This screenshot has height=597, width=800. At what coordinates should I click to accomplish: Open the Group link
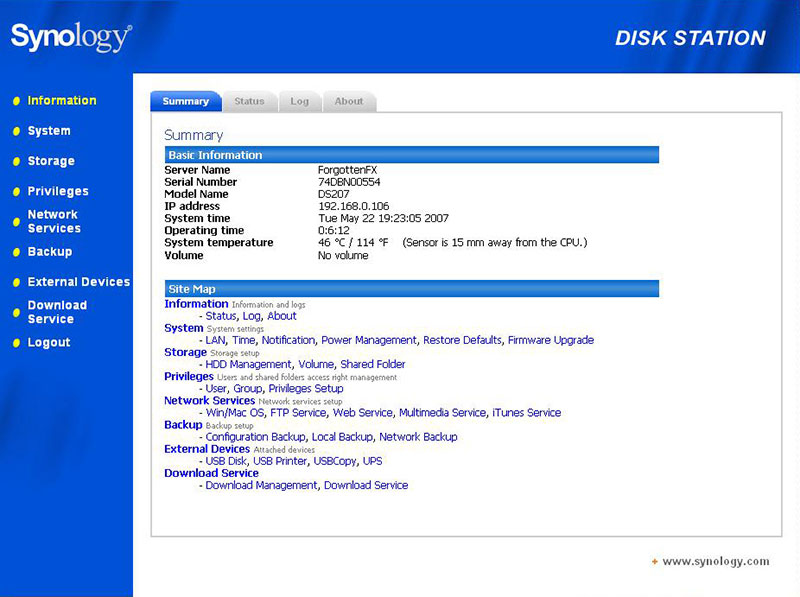[x=247, y=388]
